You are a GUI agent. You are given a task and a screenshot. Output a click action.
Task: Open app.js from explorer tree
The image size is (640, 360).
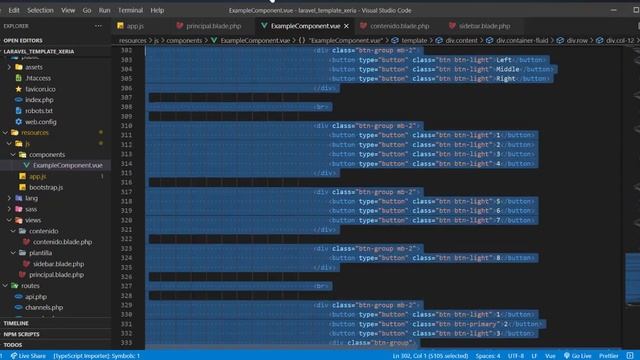(x=37, y=176)
